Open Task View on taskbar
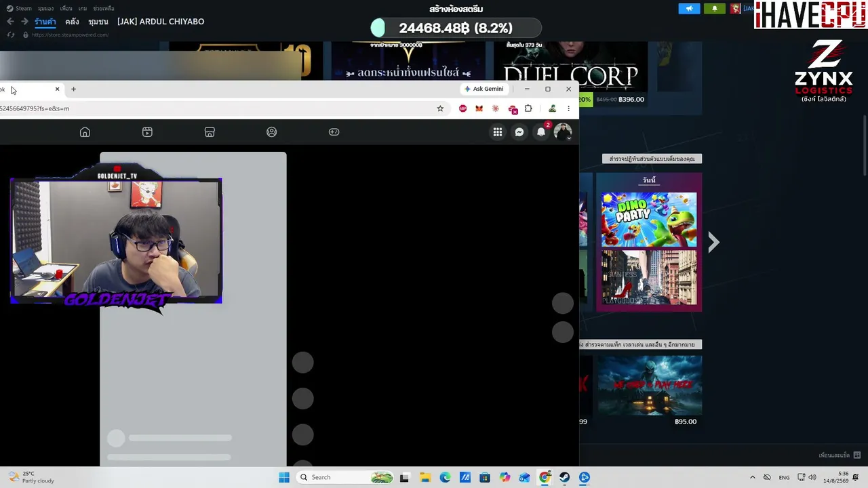This screenshot has width=868, height=488. tap(405, 477)
